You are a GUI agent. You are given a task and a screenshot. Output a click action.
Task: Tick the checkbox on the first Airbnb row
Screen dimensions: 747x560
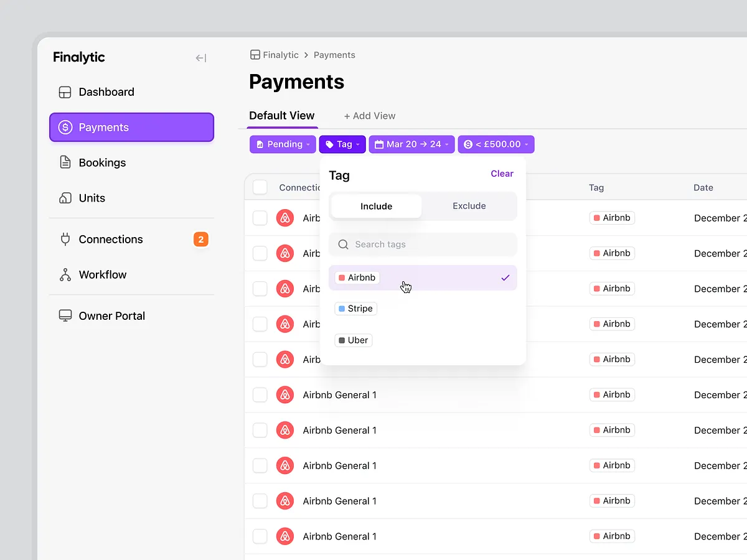[x=260, y=218]
